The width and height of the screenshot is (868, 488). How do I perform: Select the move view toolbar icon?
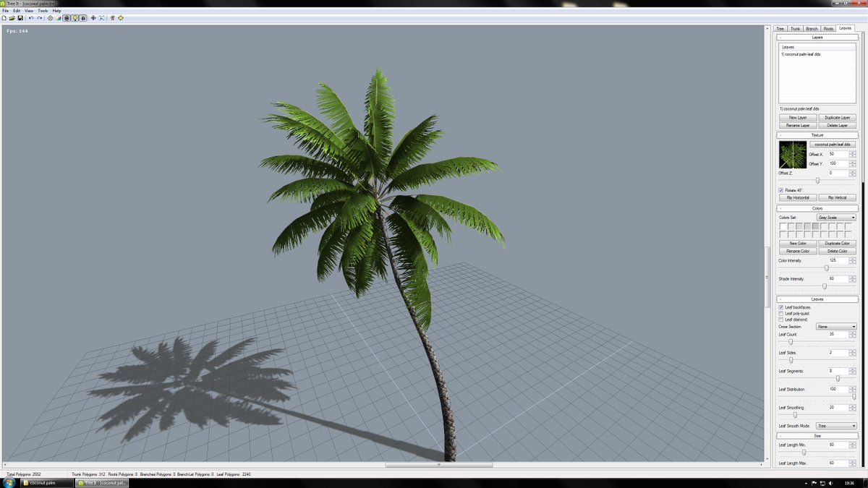click(x=93, y=17)
